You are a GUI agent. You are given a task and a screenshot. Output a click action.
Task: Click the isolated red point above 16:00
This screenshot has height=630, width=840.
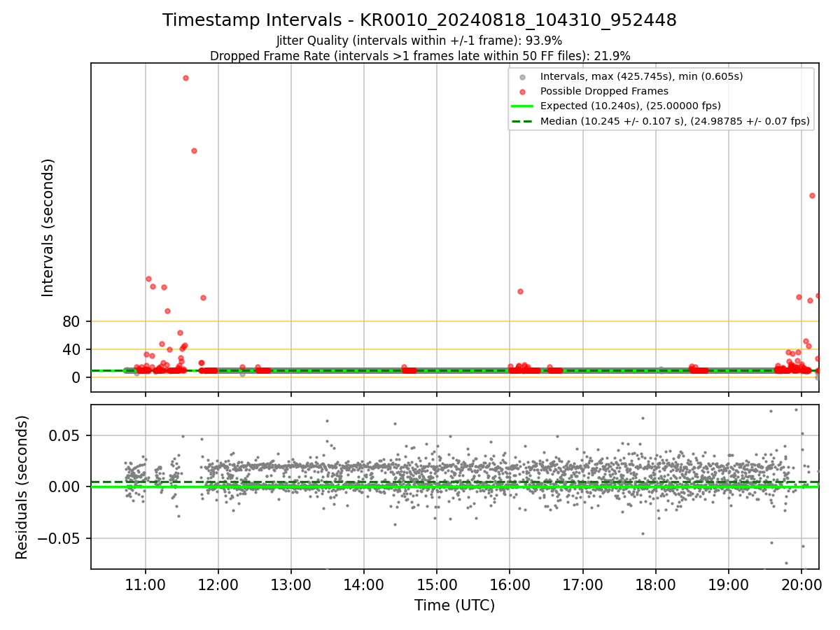[520, 291]
